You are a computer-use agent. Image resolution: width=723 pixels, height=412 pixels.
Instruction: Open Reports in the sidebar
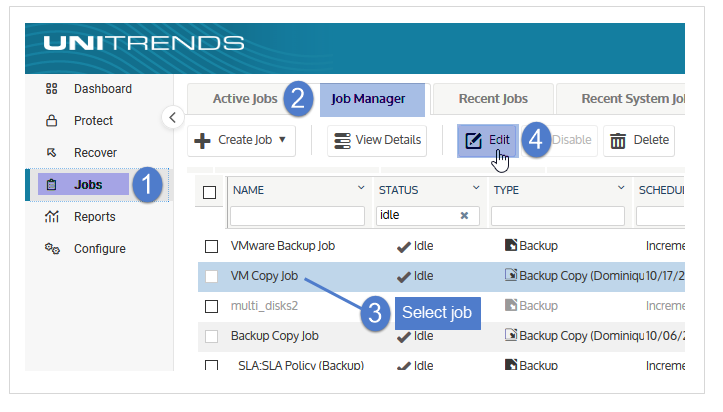click(x=95, y=217)
